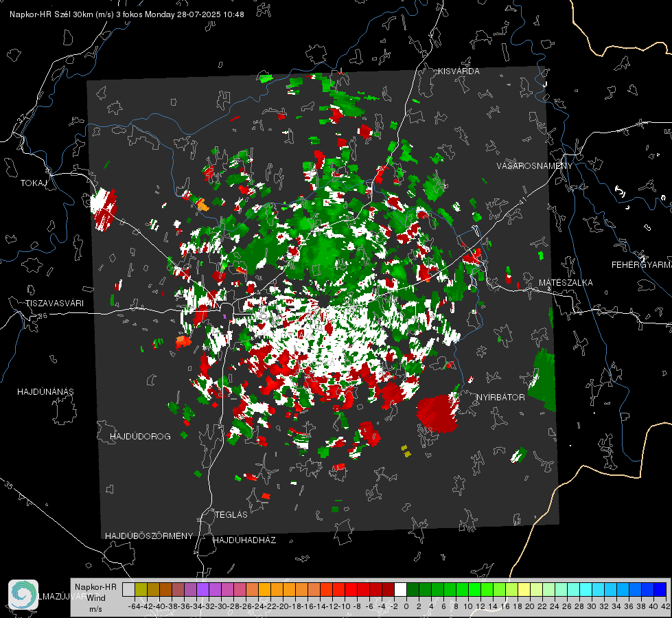Click the HAJDÚNÁNÁS town label

45,392
